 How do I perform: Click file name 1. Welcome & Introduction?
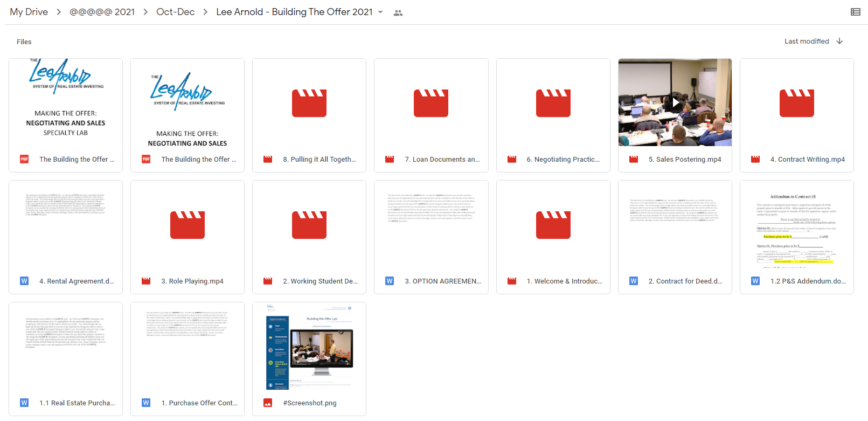(x=565, y=281)
